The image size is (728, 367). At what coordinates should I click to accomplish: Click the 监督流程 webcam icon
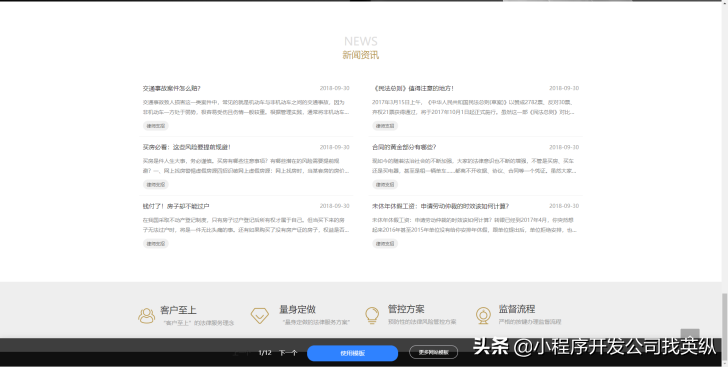(x=483, y=316)
